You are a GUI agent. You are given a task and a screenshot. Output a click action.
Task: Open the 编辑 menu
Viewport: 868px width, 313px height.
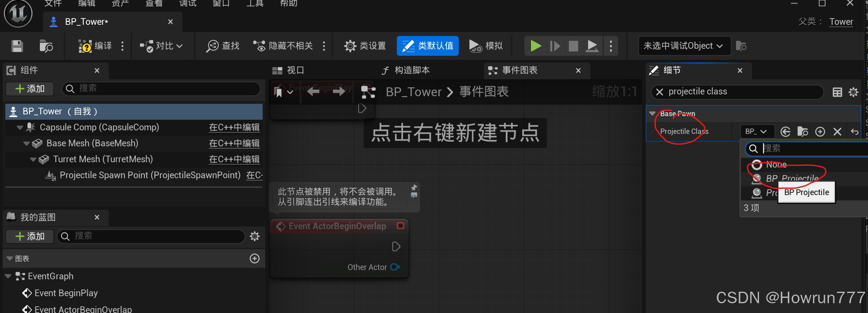point(87,4)
